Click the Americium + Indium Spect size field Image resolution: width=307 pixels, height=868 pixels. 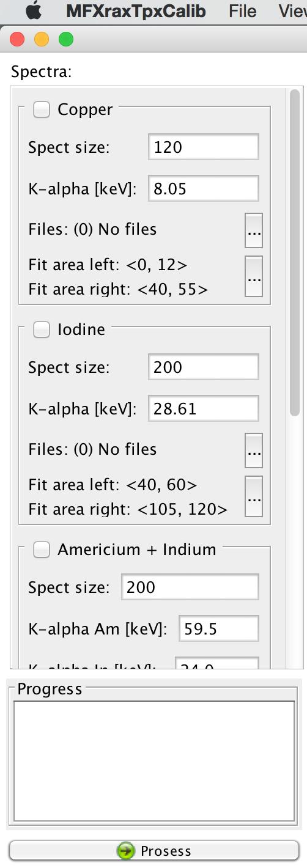pyautogui.click(x=190, y=587)
